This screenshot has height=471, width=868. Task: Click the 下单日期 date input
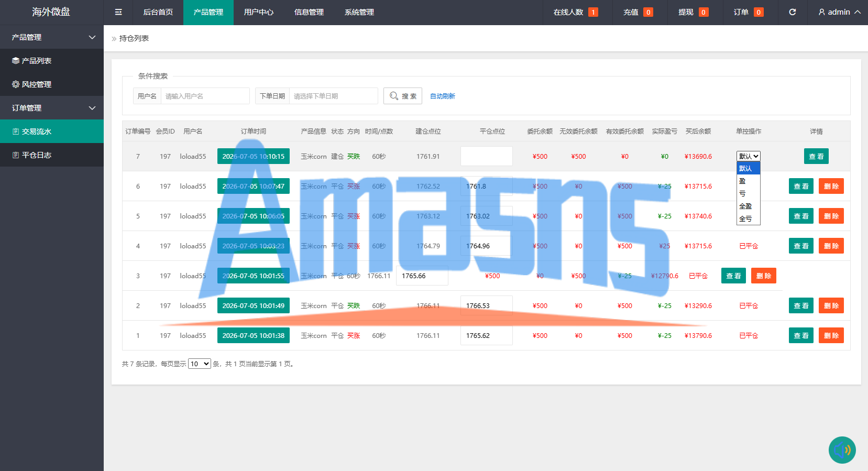[333, 96]
